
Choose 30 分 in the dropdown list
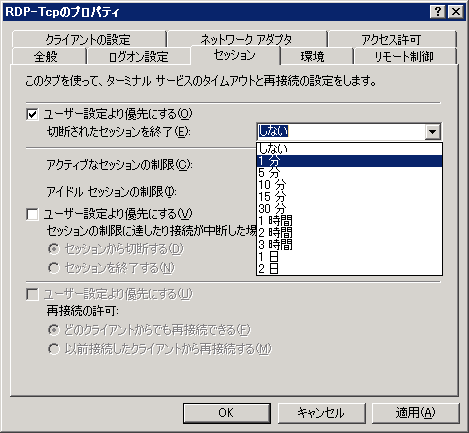click(x=349, y=209)
